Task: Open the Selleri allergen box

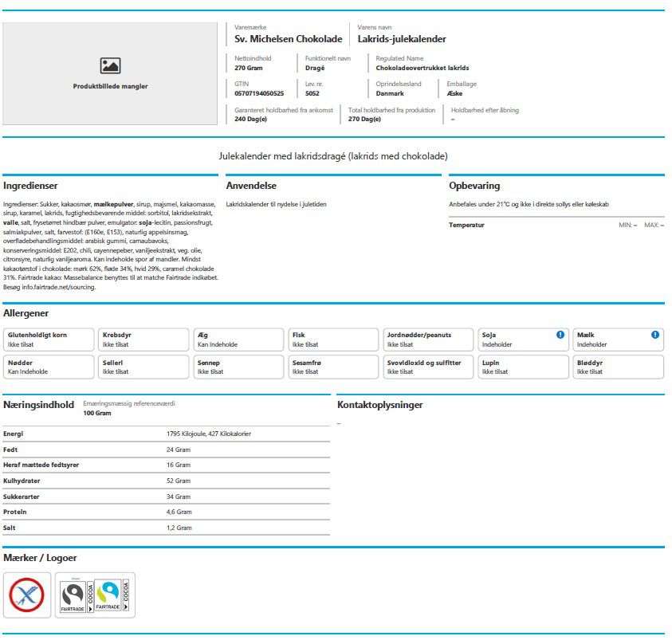Action: [143, 367]
